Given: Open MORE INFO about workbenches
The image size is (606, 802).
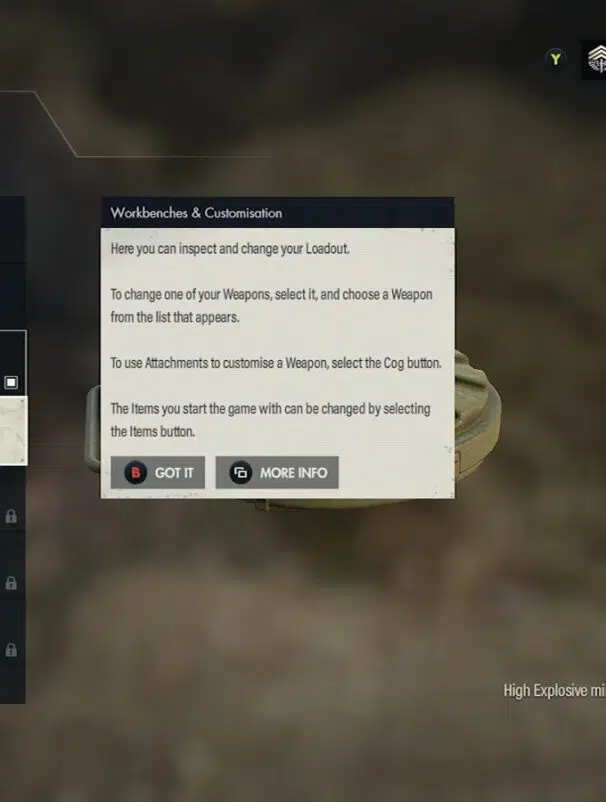Looking at the screenshot, I should coord(277,473).
